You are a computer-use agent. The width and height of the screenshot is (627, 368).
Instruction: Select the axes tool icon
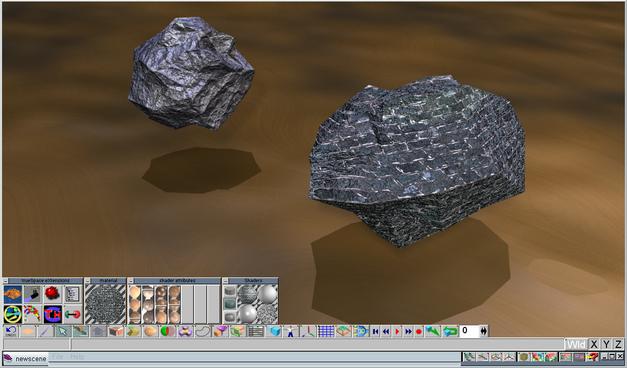click(308, 331)
